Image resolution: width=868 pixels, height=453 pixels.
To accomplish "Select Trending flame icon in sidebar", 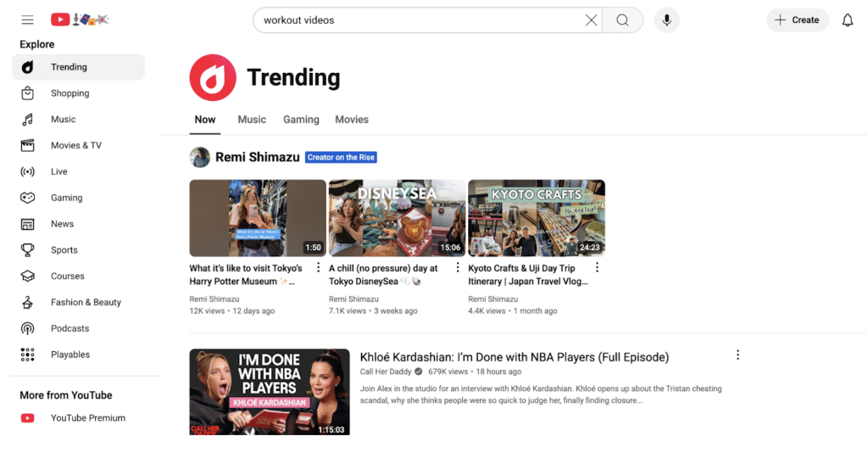I will pos(27,67).
